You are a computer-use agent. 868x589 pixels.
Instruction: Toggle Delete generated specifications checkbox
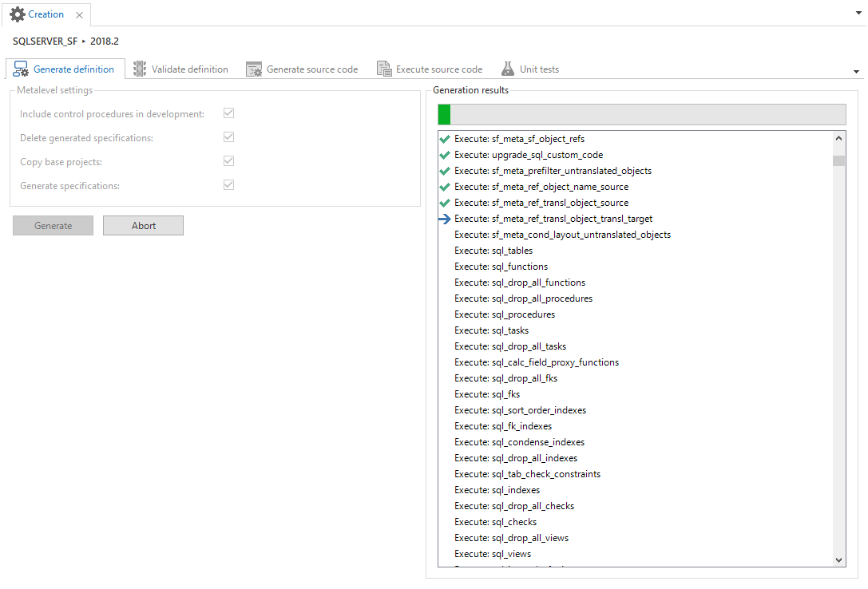(x=229, y=137)
